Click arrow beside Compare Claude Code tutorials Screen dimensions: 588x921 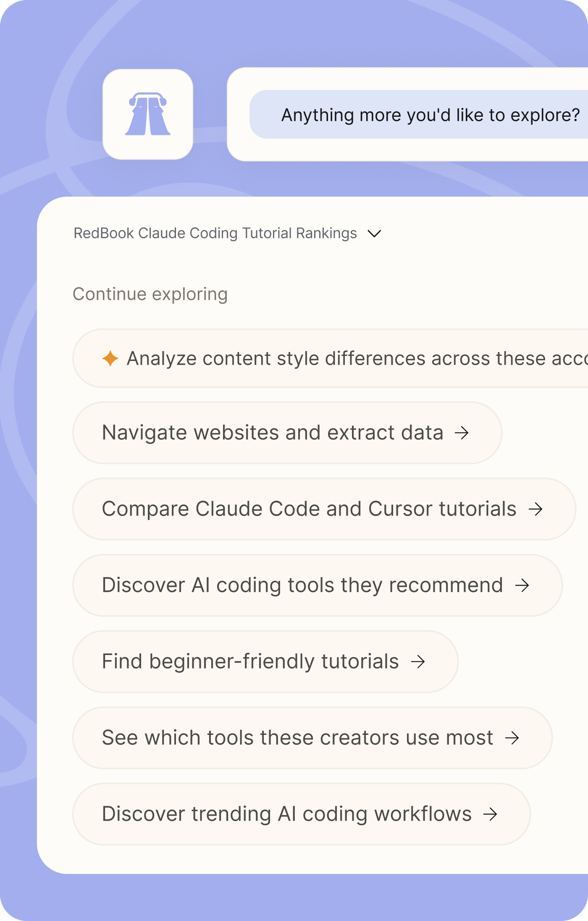pos(535,509)
